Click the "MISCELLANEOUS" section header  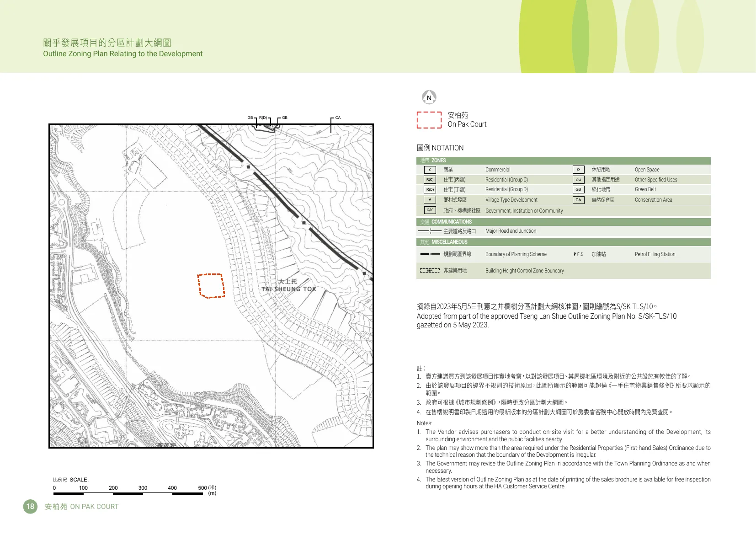[x=449, y=242]
